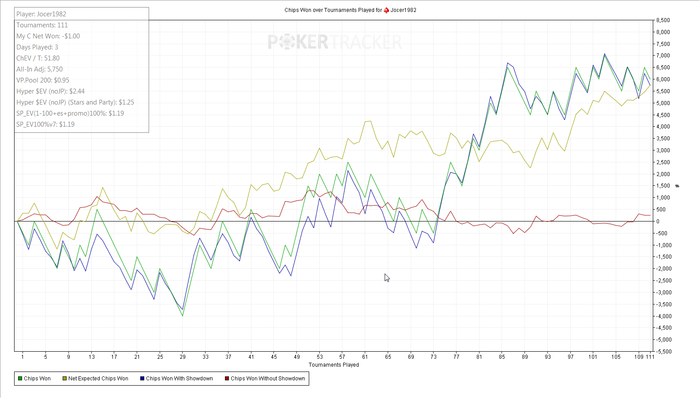The width and height of the screenshot is (700, 398).
Task: Click tournament 29 tick on the x-axis
Action: [182, 357]
